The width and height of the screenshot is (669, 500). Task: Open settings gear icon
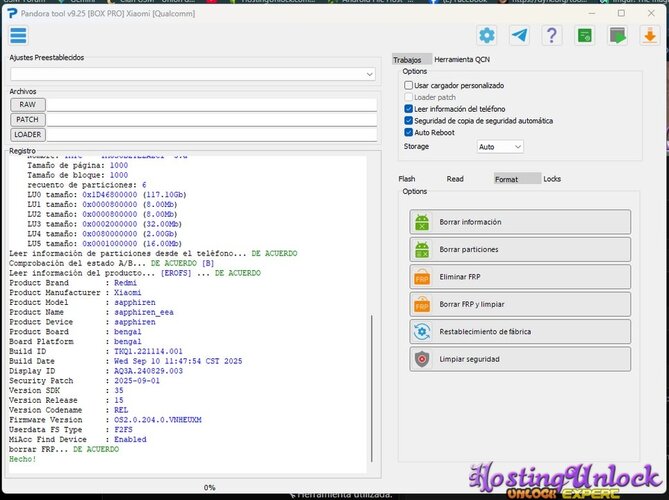487,35
